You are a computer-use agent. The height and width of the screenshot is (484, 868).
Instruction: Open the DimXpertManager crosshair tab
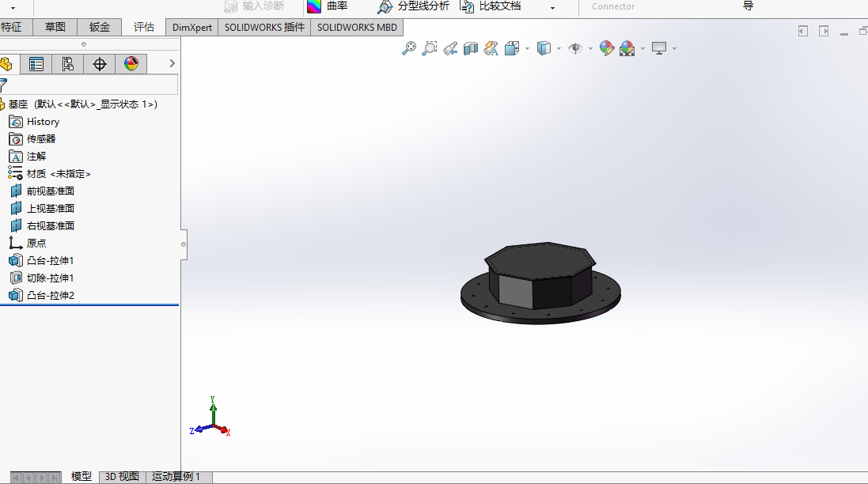(100, 64)
